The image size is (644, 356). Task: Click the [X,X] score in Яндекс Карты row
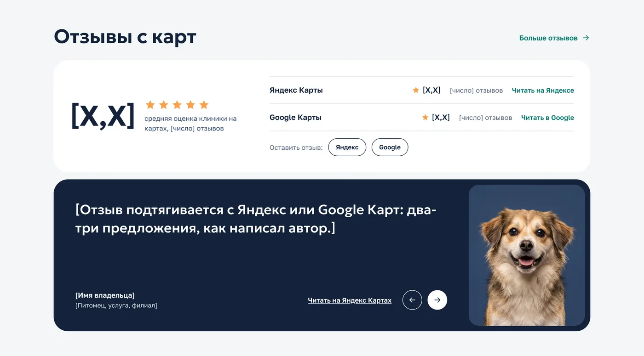[x=431, y=90]
